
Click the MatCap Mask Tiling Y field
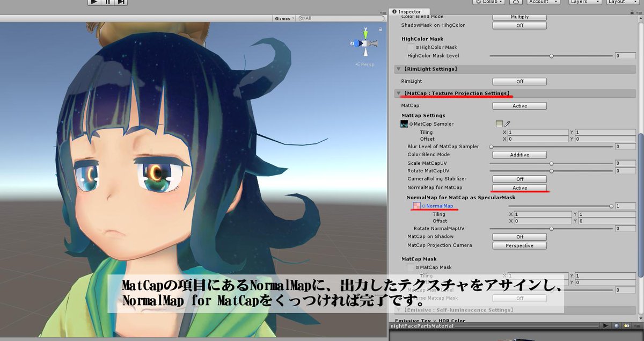[x=606, y=275]
